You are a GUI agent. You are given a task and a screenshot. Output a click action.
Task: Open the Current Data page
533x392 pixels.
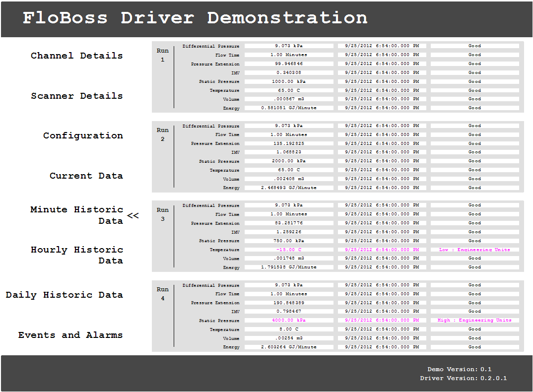[x=86, y=176]
